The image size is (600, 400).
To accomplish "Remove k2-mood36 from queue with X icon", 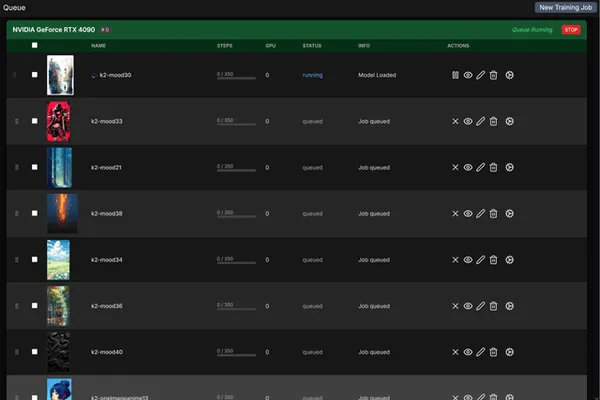I will [x=455, y=306].
